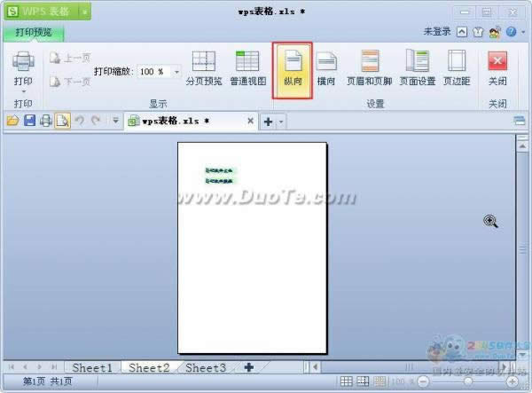The height and width of the screenshot is (393, 532).
Task: Switch to Sheet2 tab
Action: pyautogui.click(x=149, y=367)
